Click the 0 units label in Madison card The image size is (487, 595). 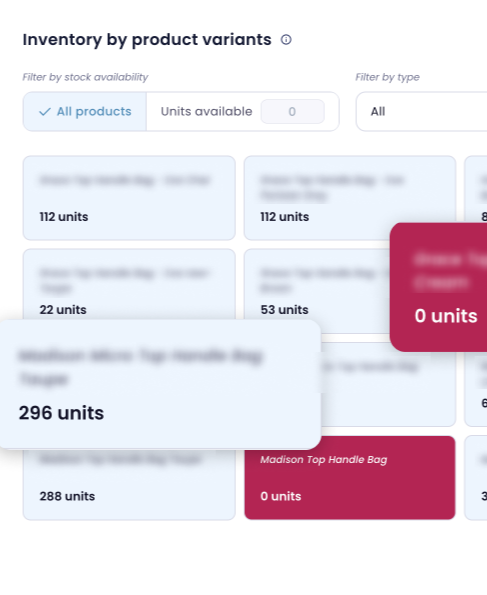pyautogui.click(x=281, y=496)
